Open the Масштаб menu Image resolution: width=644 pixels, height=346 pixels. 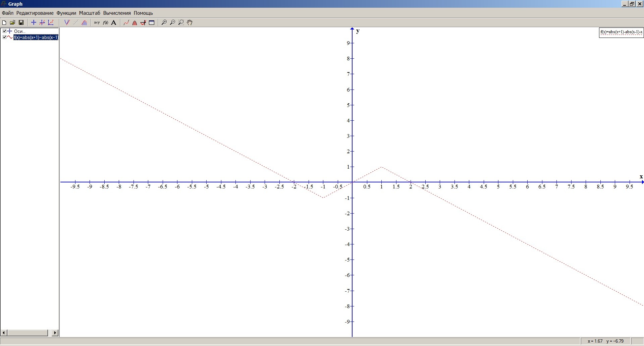[90, 13]
